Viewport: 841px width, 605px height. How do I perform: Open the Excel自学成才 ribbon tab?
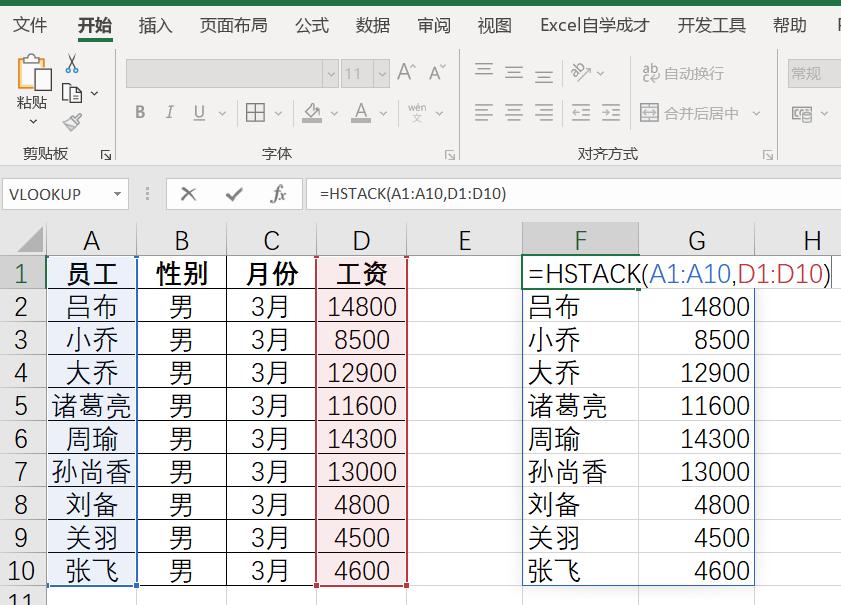click(594, 25)
